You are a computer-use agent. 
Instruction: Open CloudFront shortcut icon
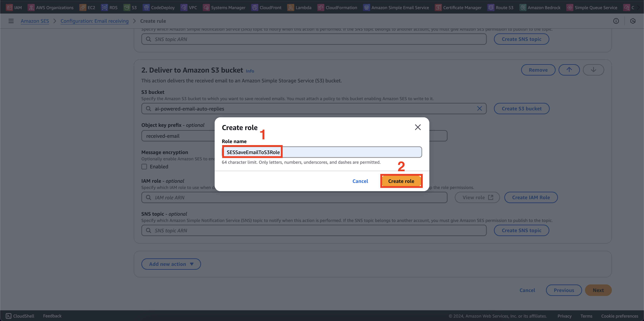(x=255, y=8)
